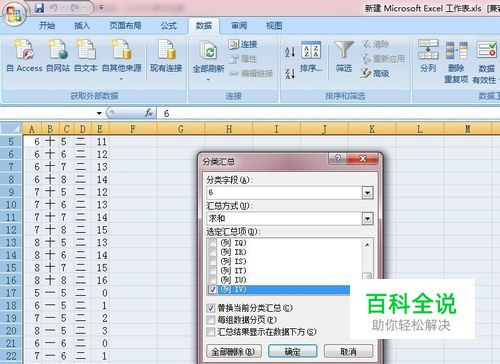Check the (列 IR) checkbox

212,252
